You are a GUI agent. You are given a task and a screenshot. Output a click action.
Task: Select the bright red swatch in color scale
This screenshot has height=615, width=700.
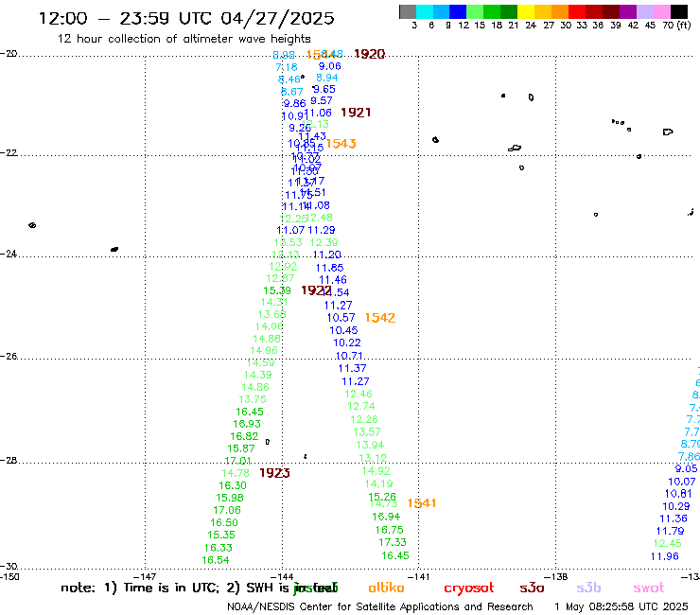pos(577,11)
